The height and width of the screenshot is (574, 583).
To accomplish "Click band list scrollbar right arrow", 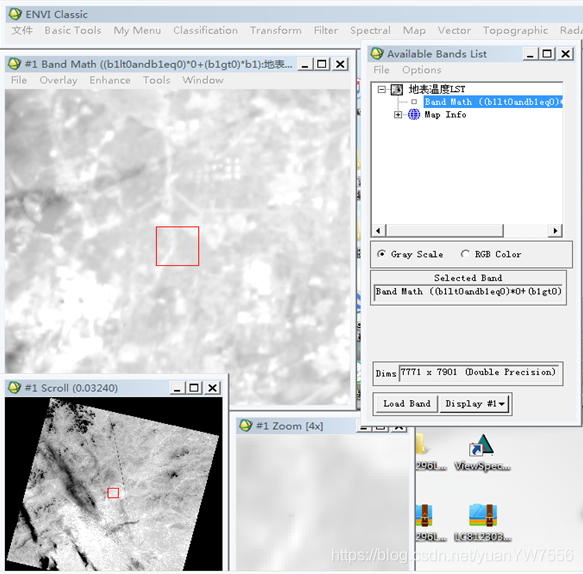I will (555, 231).
